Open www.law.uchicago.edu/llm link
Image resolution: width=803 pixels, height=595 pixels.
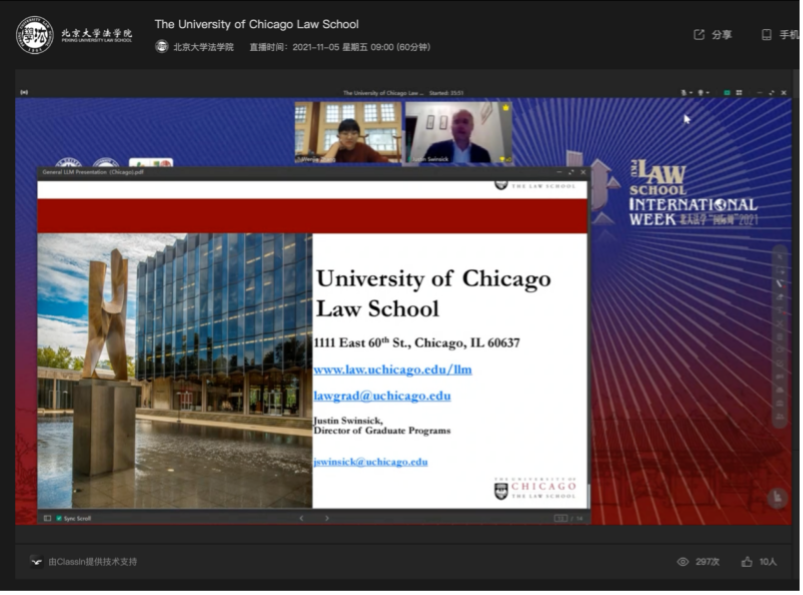(392, 370)
